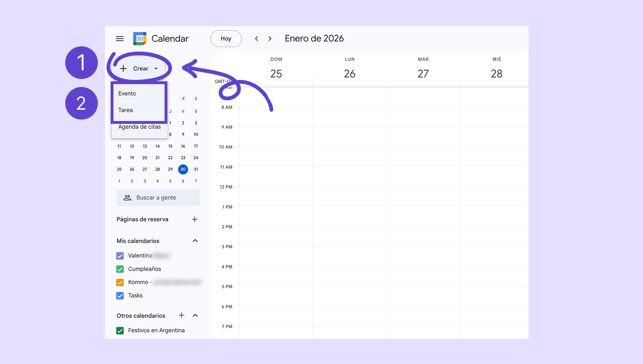Add other calendar plus icon
This screenshot has width=643, height=364.
(x=182, y=315)
